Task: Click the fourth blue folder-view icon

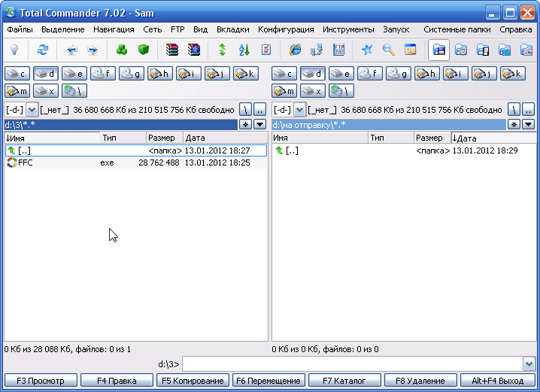Action: 505,50
